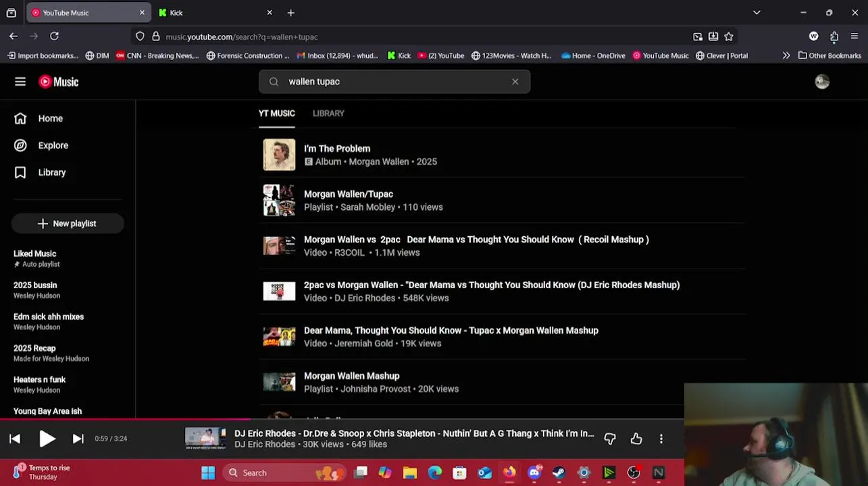Open the Clever | Portal bookmark
Screen dimensions: 868x486
[721, 56]
